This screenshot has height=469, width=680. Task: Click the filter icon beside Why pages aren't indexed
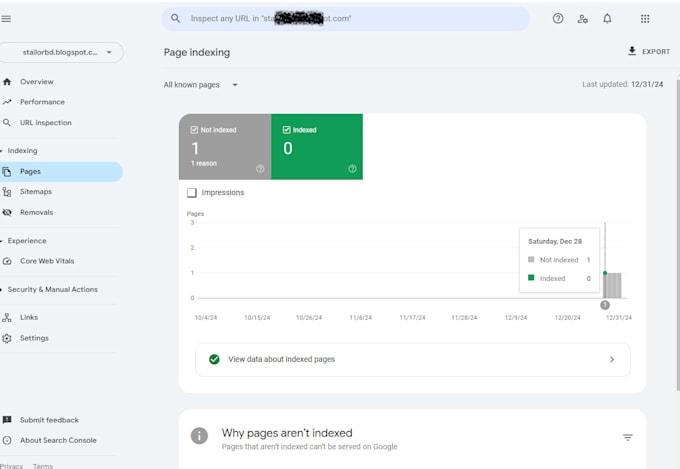628,437
